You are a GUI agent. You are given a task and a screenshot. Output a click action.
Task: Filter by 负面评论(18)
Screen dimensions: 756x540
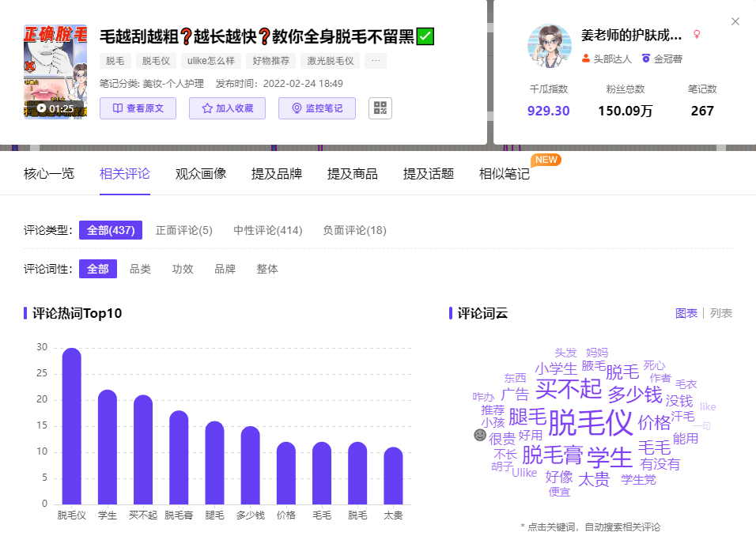coord(354,230)
